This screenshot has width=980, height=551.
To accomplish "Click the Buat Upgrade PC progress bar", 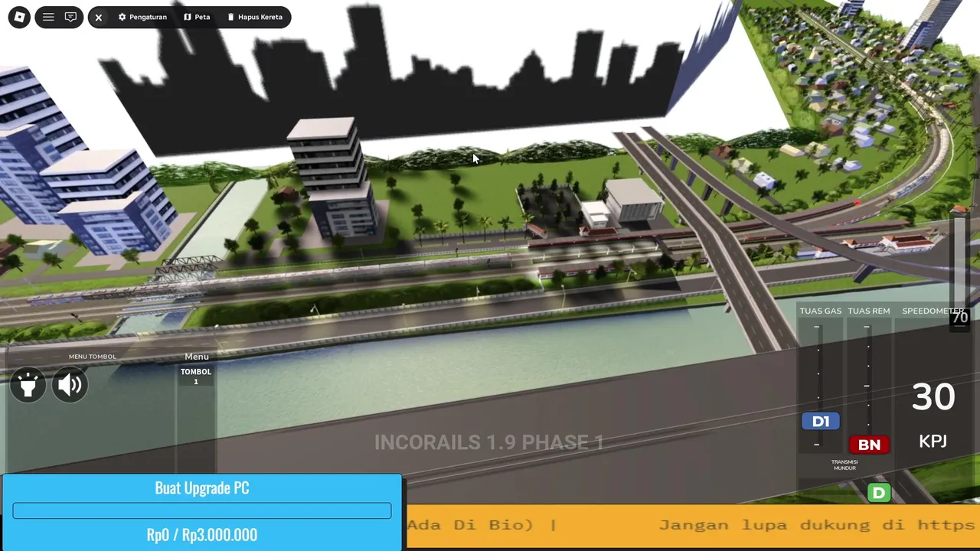I will pos(202,510).
